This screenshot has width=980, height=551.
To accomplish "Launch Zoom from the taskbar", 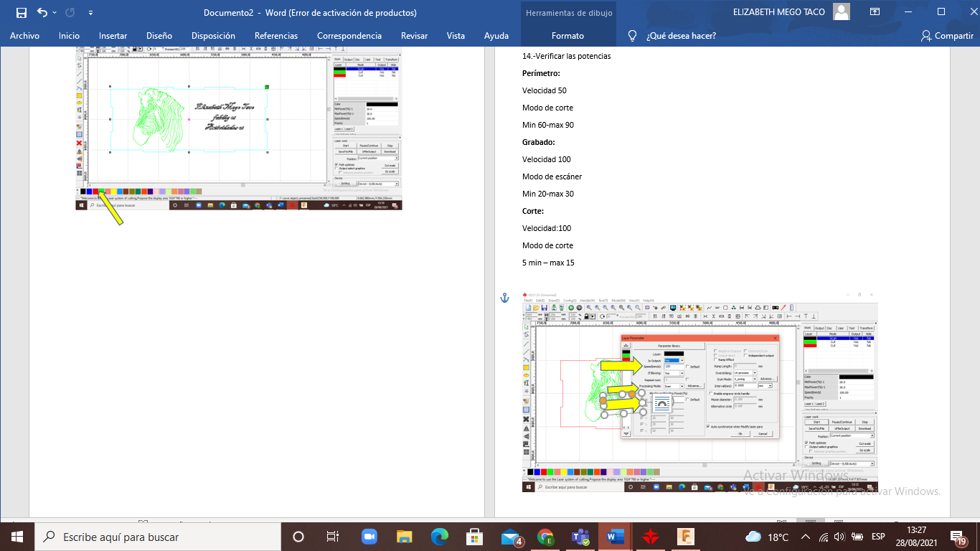I will [x=369, y=537].
